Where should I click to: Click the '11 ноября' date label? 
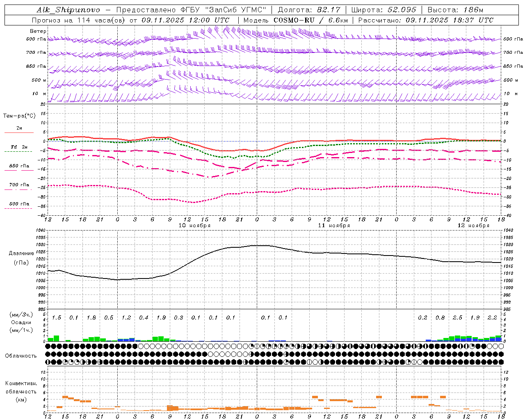coord(334,225)
